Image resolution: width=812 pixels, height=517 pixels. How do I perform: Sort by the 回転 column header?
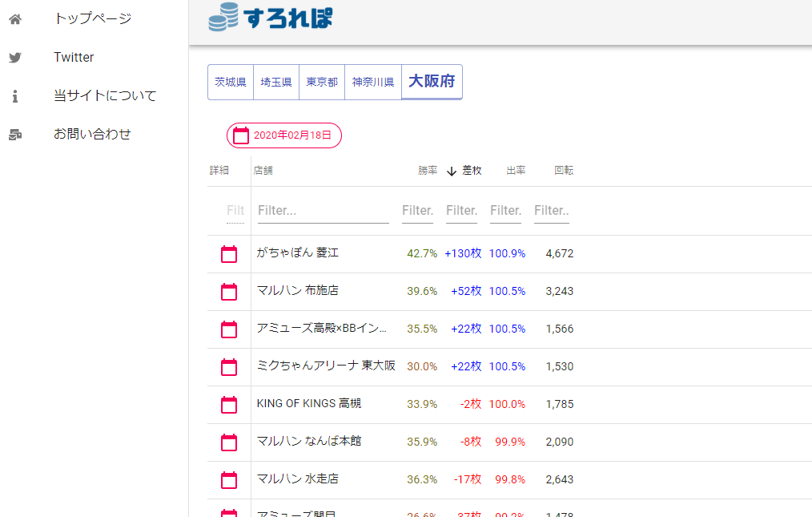(x=564, y=170)
